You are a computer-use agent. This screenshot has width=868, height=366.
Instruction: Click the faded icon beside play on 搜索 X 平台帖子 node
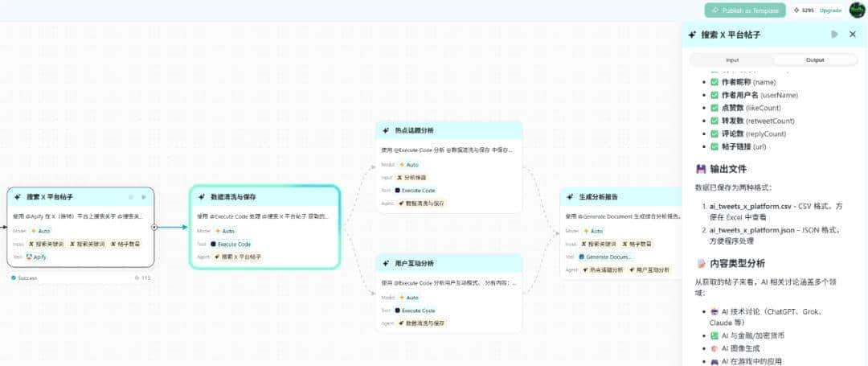click(131, 197)
